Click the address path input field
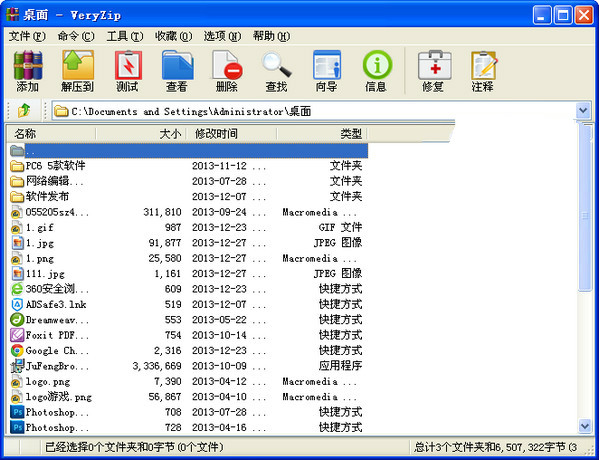The image size is (599, 460). 313,111
